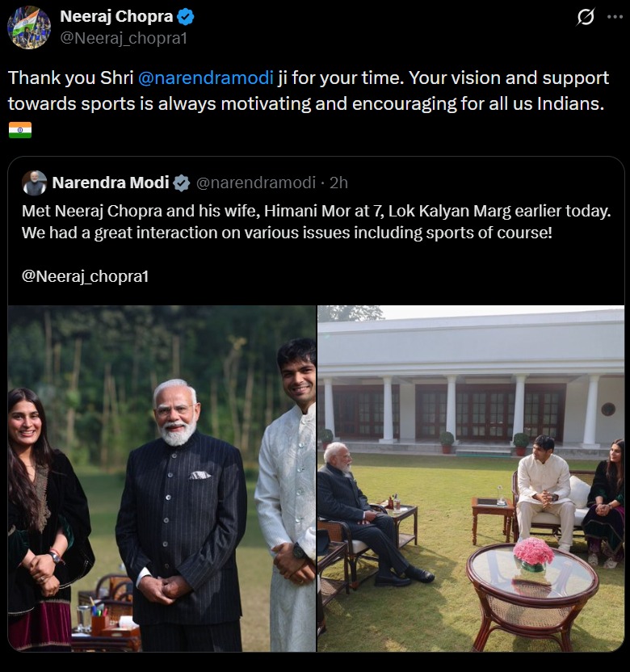The image size is (630, 672).
Task: Click the India flag emoji in the post
Action: 20,129
